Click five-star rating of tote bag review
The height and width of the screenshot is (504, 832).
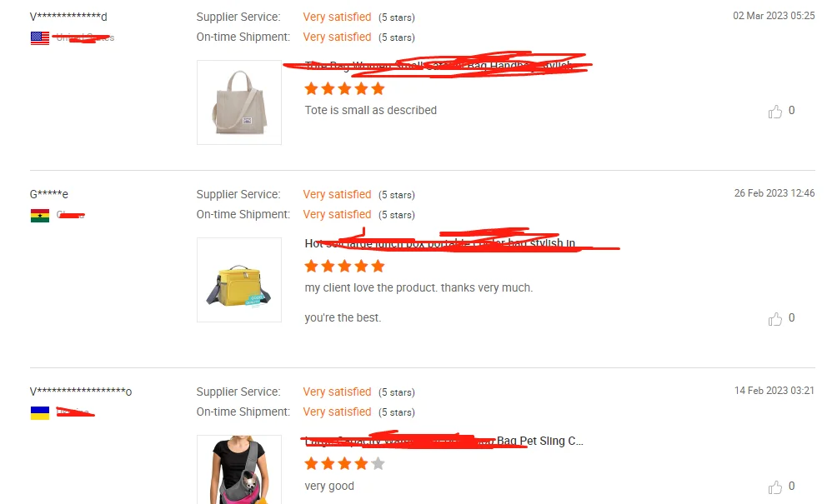(x=344, y=88)
